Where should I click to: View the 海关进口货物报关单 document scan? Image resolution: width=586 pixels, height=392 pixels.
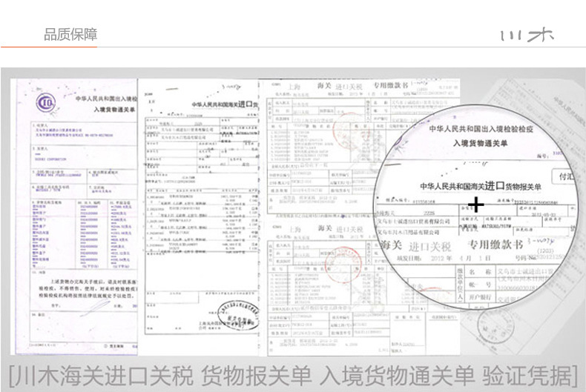pos(198,216)
